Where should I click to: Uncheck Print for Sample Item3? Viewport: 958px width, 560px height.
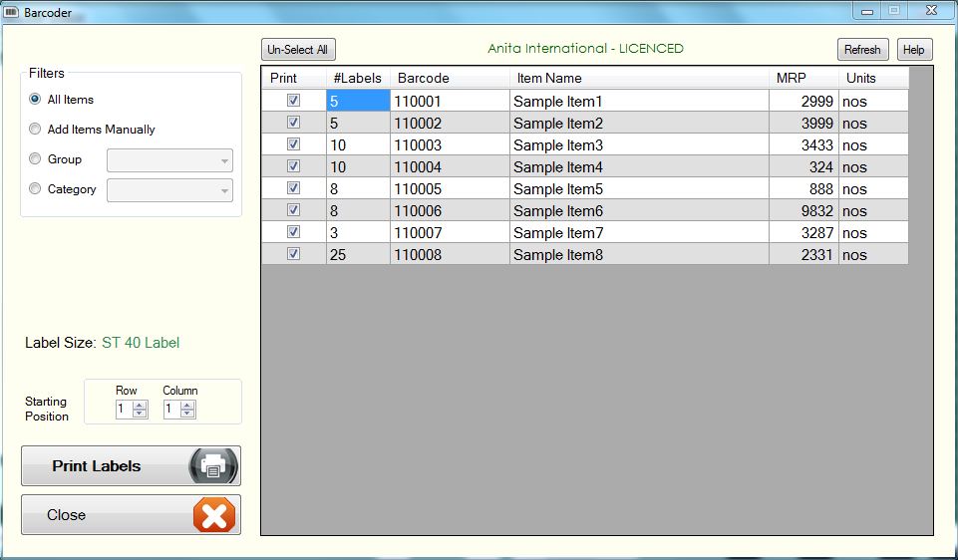(293, 144)
